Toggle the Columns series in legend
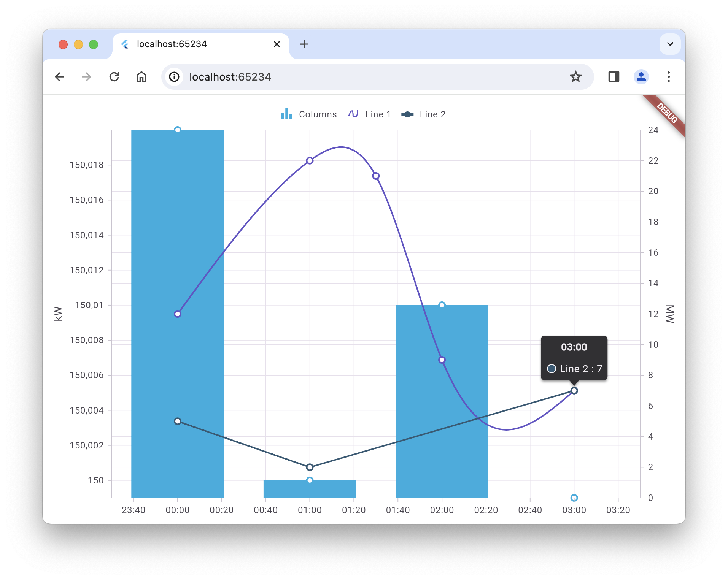Viewport: 728px width, 580px height. click(x=309, y=114)
